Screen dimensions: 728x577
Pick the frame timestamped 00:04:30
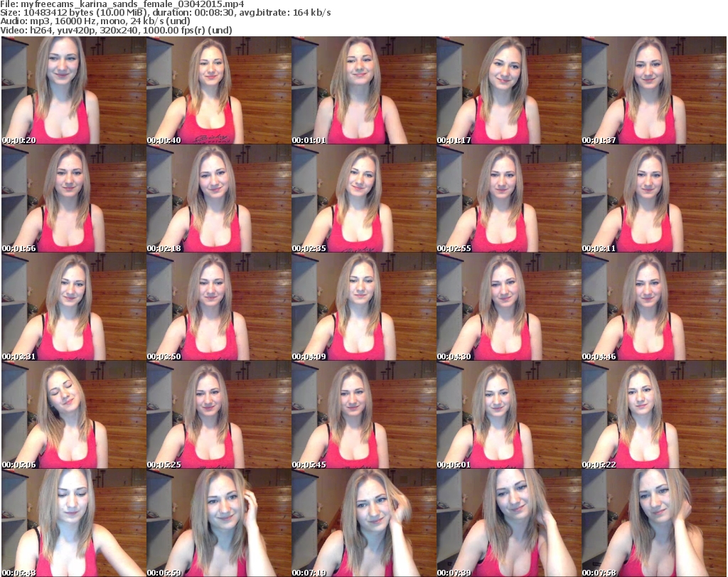tap(508, 307)
